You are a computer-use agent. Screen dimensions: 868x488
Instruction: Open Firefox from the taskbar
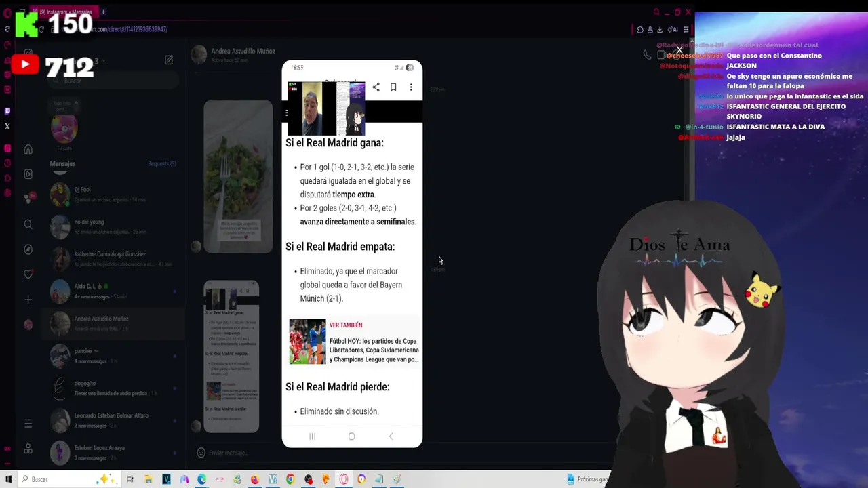254,479
